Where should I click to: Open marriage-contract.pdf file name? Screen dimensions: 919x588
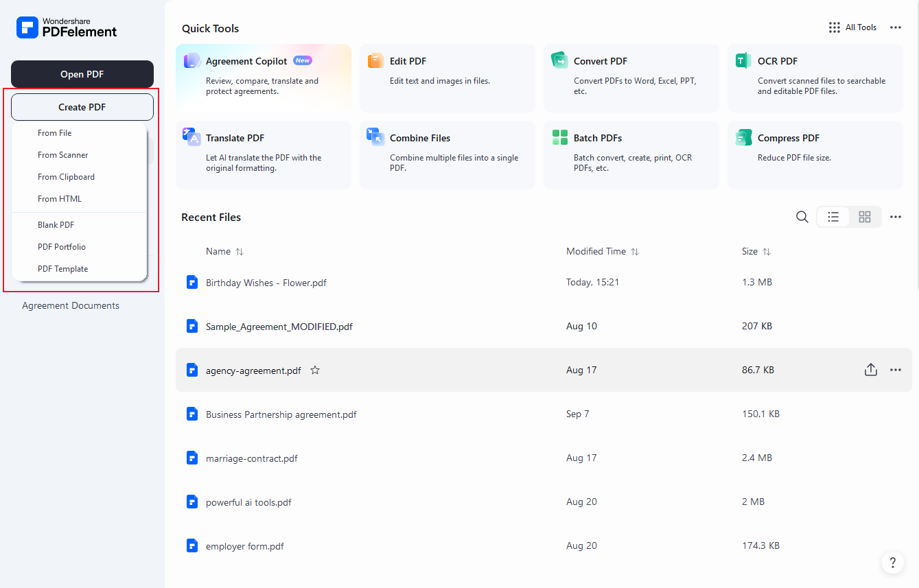point(252,458)
